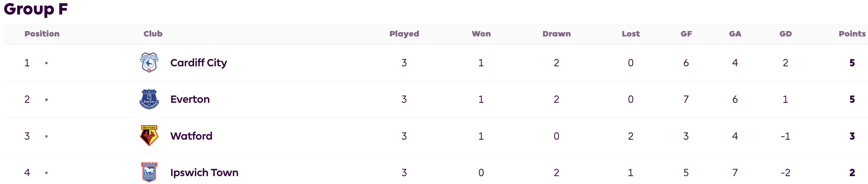
Task: Click the GD column header
Action: (x=786, y=34)
